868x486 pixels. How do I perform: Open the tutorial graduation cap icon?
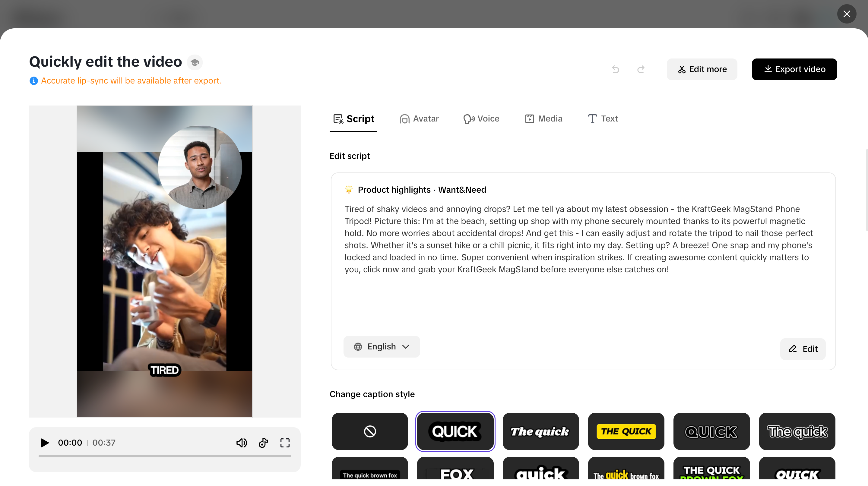click(x=195, y=62)
